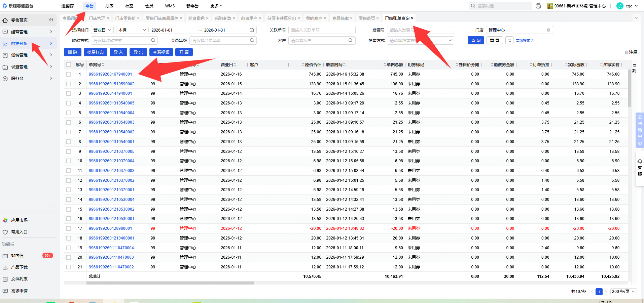644x303 pixels.
Task: Click the horizontal scrollbar below the table
Action: pyautogui.click(x=170, y=283)
